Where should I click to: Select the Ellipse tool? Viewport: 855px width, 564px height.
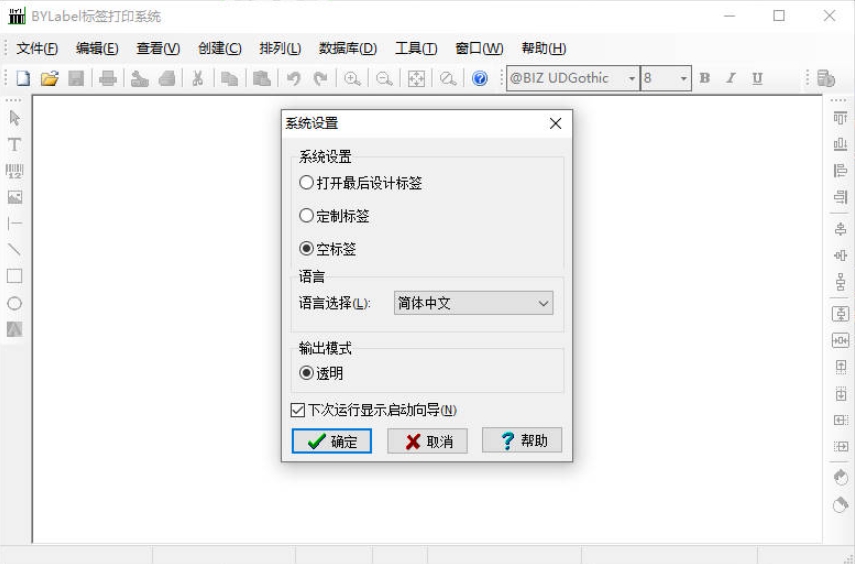click(x=15, y=303)
